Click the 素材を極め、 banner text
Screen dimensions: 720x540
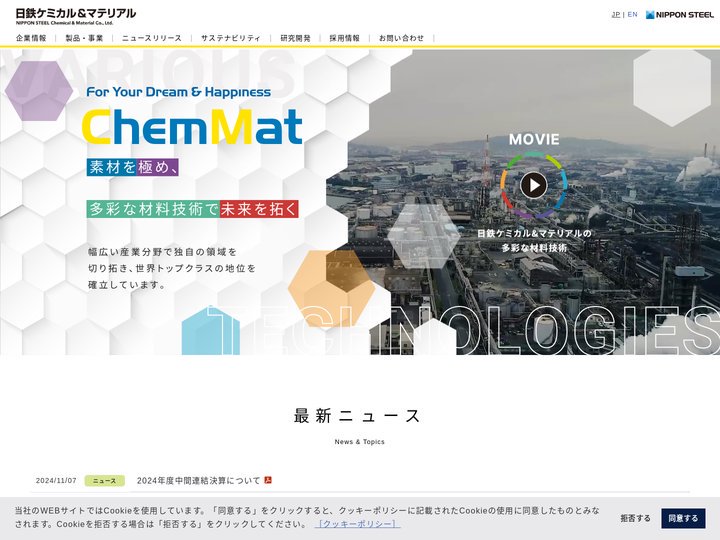click(x=133, y=167)
